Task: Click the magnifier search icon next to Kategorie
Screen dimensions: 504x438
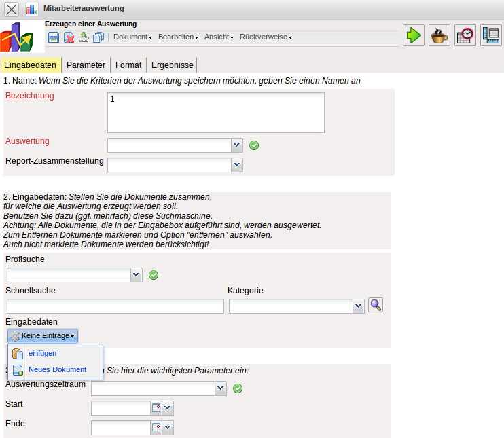Action: [x=375, y=306]
